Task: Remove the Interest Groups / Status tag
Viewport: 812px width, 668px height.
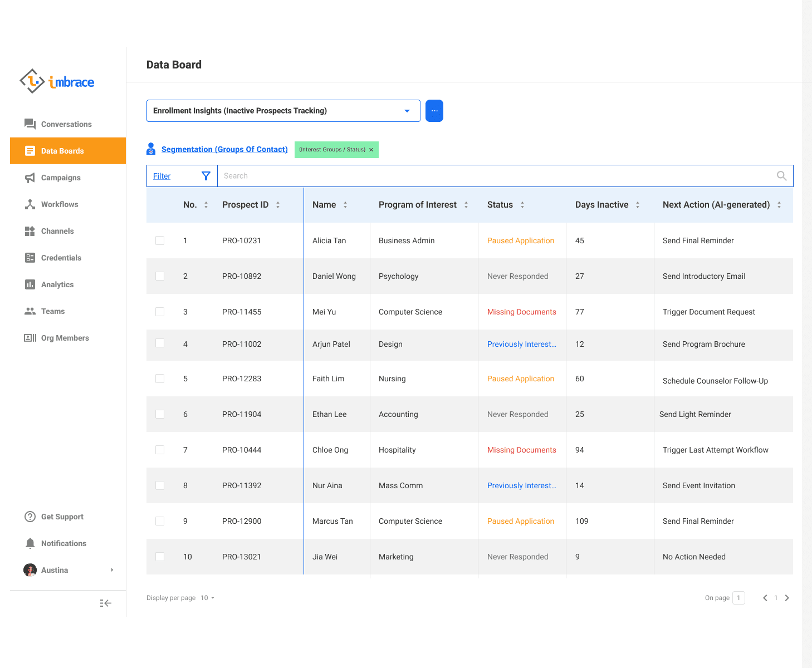Action: (371, 150)
